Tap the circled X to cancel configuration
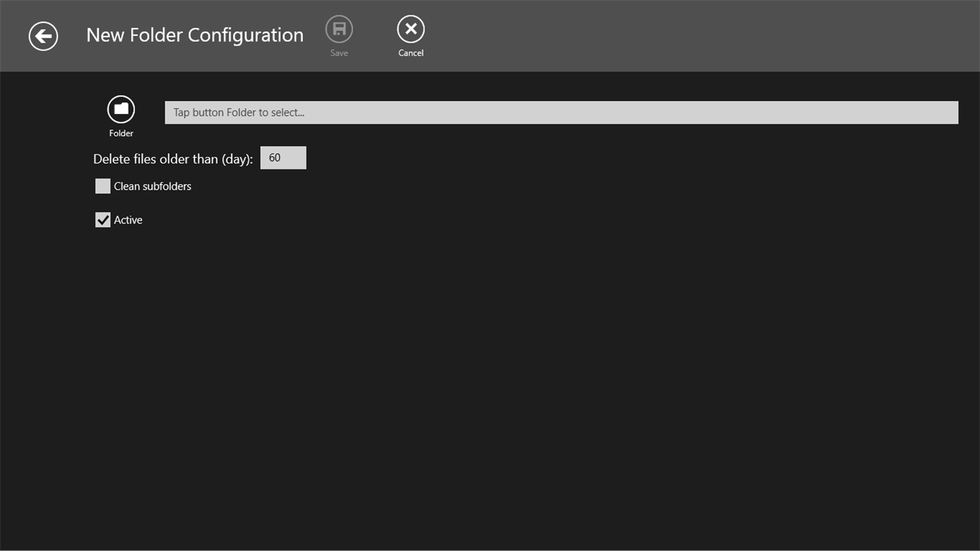This screenshot has height=551, width=980. (x=410, y=28)
